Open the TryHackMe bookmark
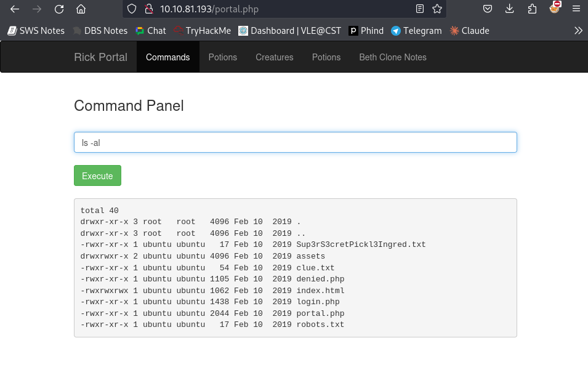 (x=203, y=31)
